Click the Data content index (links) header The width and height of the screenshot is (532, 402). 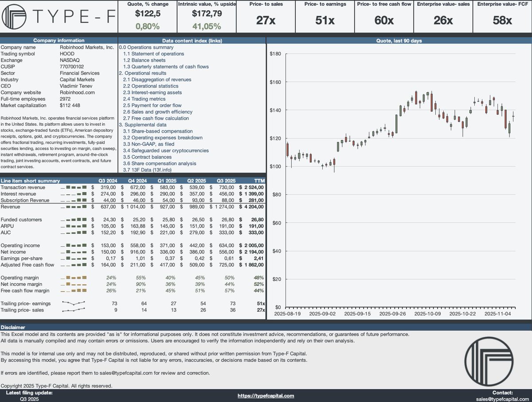tap(192, 40)
